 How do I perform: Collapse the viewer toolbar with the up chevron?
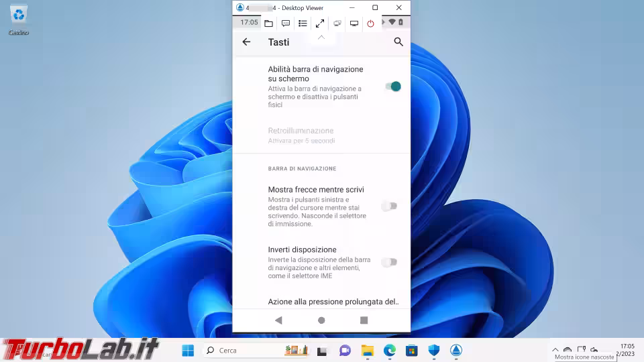(321, 38)
